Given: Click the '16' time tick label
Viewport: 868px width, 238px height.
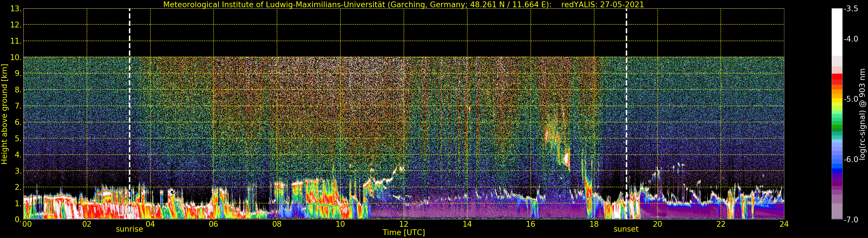Looking at the screenshot, I should tap(531, 224).
